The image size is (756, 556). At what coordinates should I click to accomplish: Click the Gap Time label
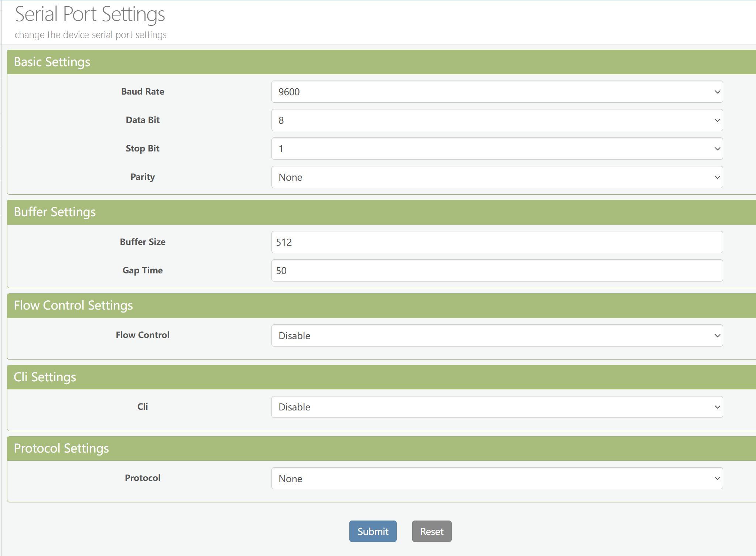(143, 270)
